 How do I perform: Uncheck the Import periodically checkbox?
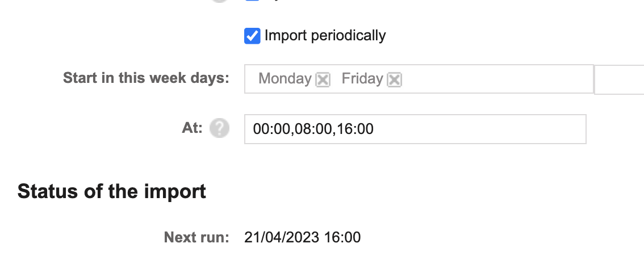click(252, 36)
